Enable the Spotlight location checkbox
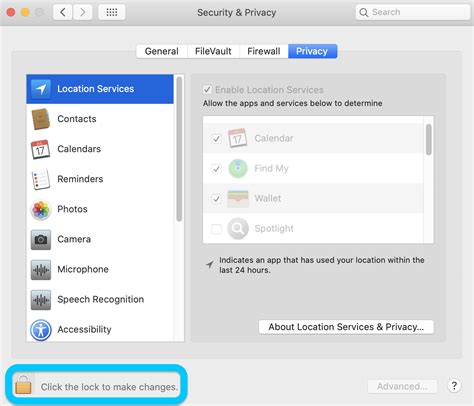Viewport: 474px width, 406px height. point(216,229)
